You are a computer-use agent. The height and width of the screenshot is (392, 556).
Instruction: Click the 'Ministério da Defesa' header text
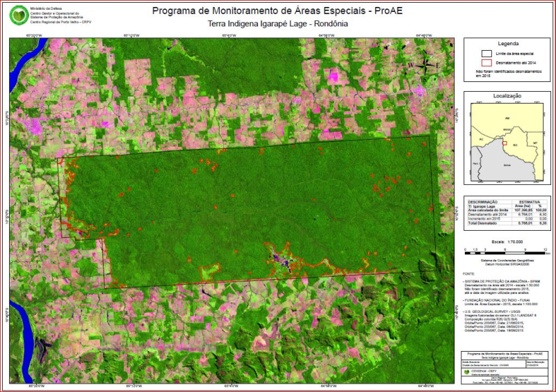click(x=46, y=8)
